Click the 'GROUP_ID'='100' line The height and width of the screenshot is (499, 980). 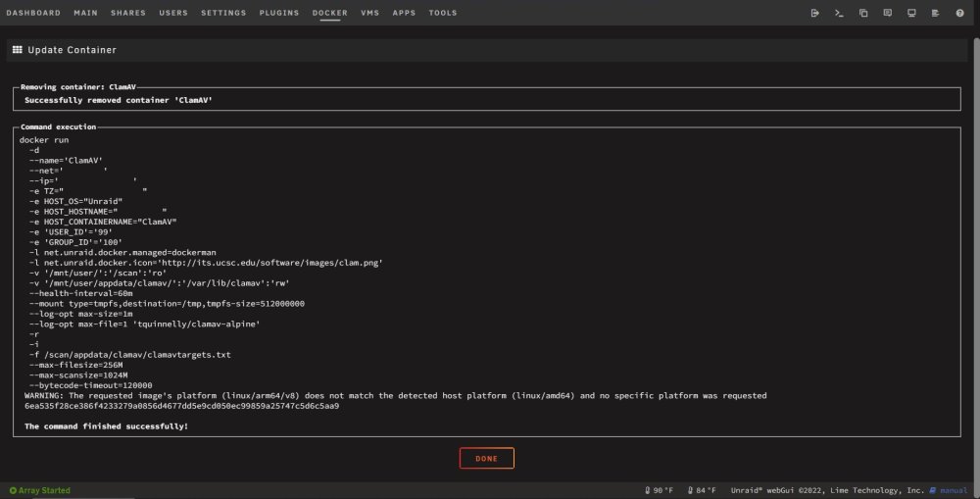[x=75, y=242]
